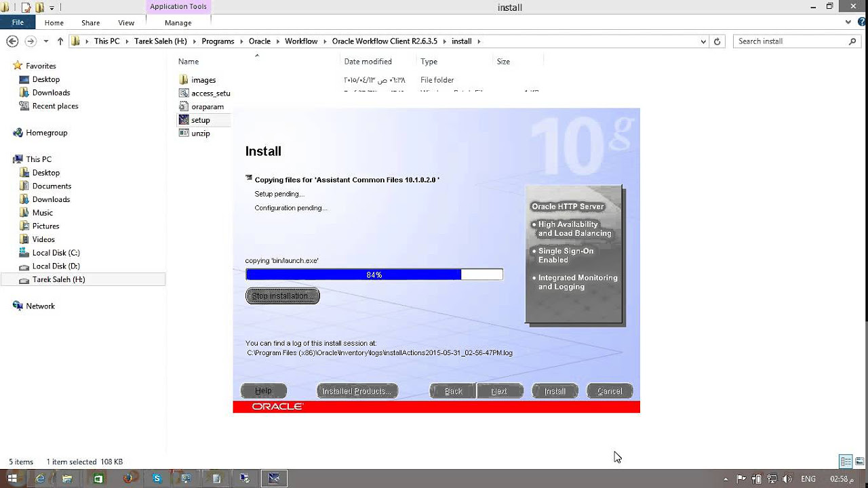
Task: Switch to large icons view in the status bar
Action: 859,462
